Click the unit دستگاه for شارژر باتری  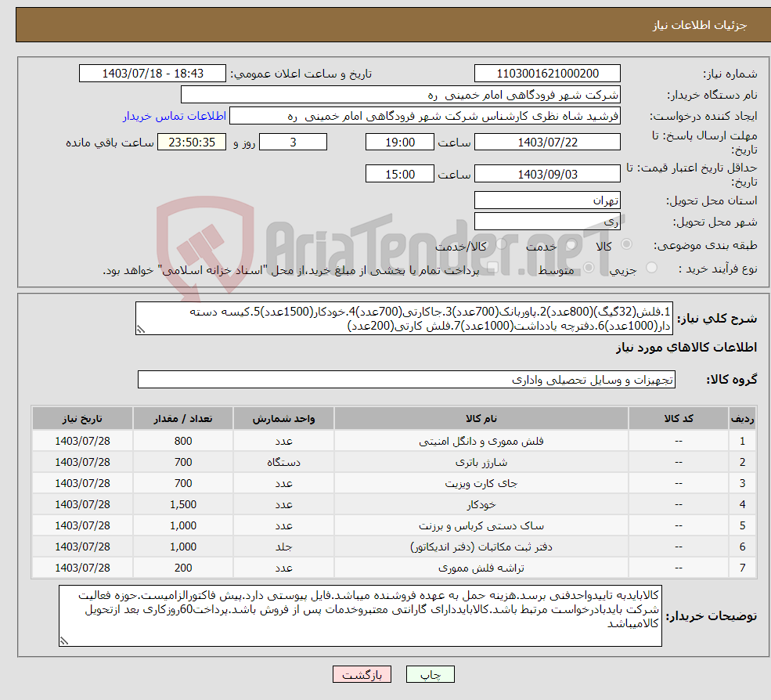[283, 463]
